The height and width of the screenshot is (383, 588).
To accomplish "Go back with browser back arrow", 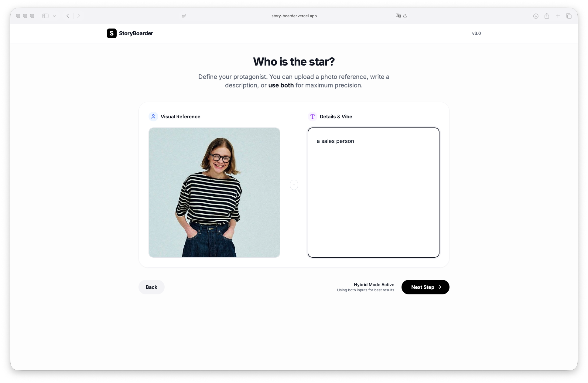I will 68,16.
